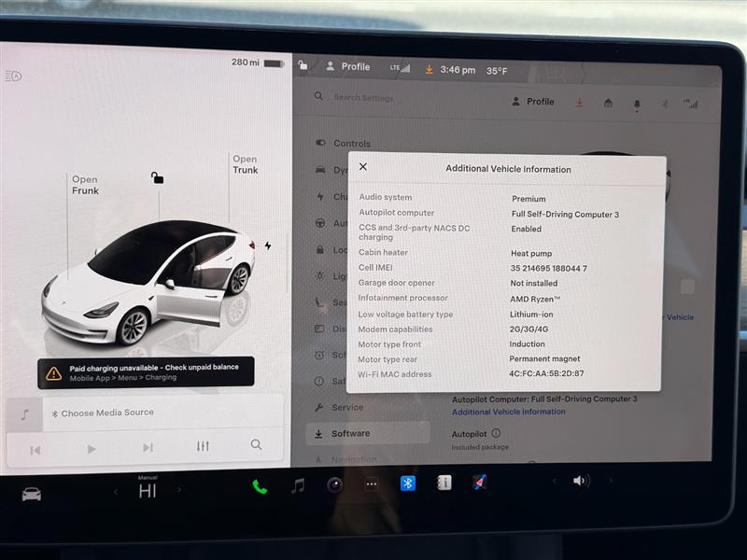The width and height of the screenshot is (747, 560).
Task: Select Software in settings menu
Action: click(368, 433)
